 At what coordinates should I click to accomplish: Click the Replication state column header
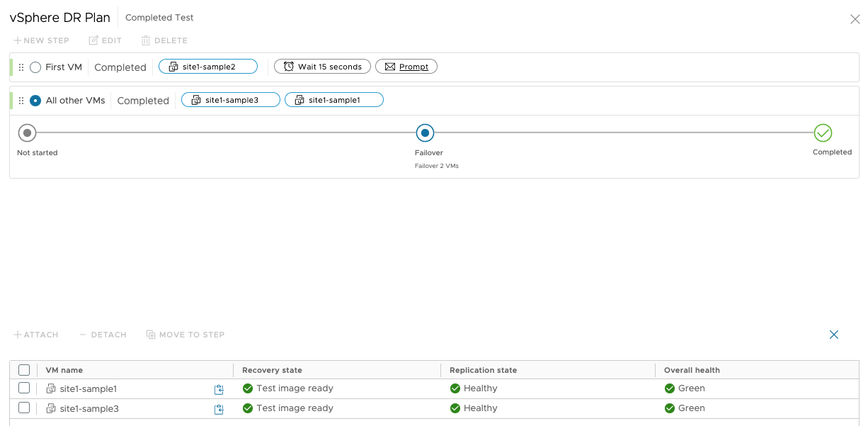pos(483,370)
